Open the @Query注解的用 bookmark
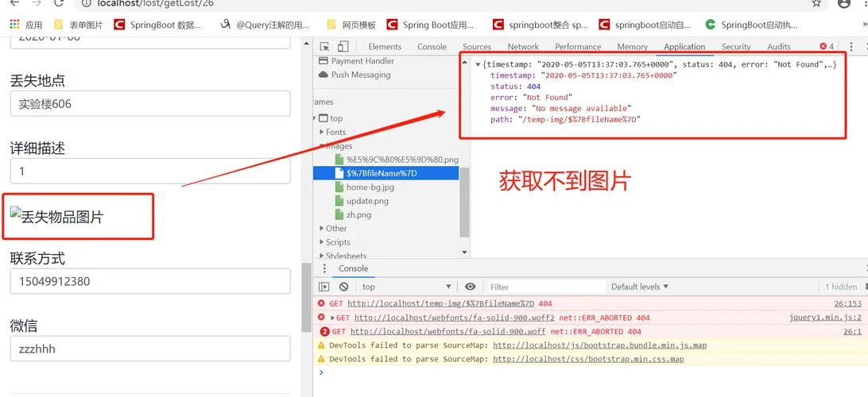This screenshot has height=397, width=868. (265, 25)
